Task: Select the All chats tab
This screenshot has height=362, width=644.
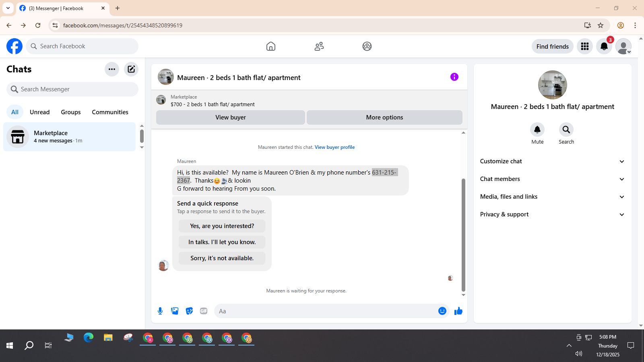Action: coord(15,112)
